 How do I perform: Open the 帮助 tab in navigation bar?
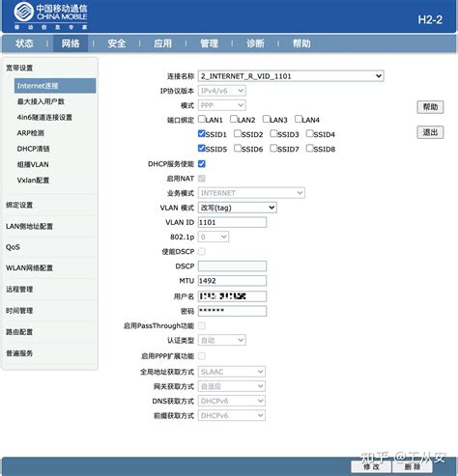tap(301, 43)
